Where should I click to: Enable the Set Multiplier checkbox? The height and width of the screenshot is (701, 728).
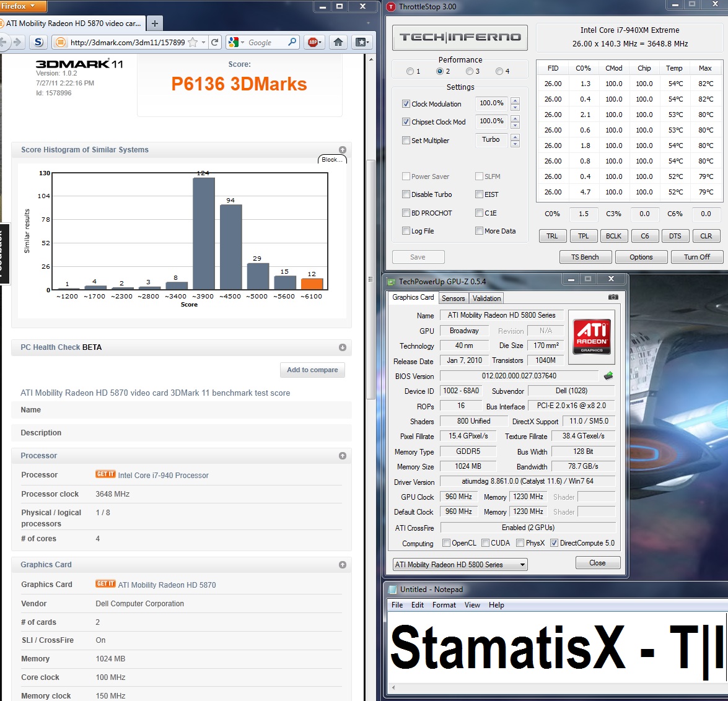[x=406, y=140]
